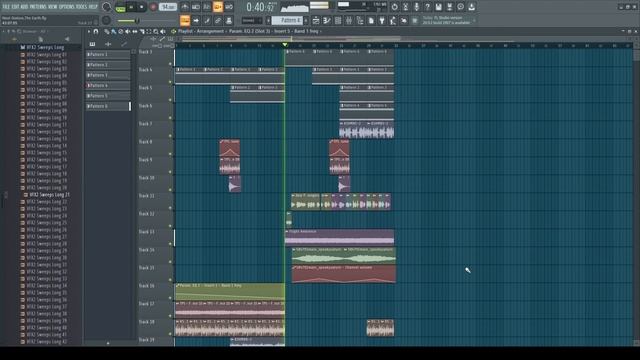Select Pattern 6 in picker panel
The height and width of the screenshot is (360, 640).
[x=108, y=106]
